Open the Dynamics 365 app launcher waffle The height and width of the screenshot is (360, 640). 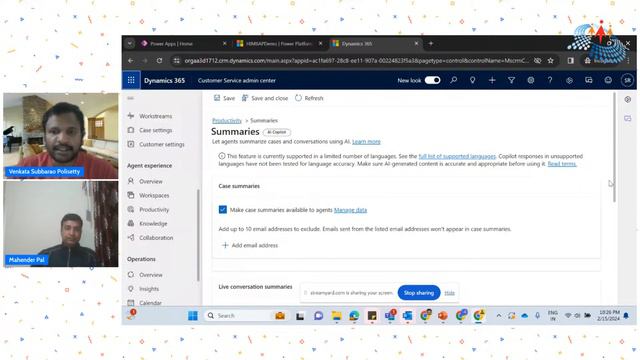131,80
